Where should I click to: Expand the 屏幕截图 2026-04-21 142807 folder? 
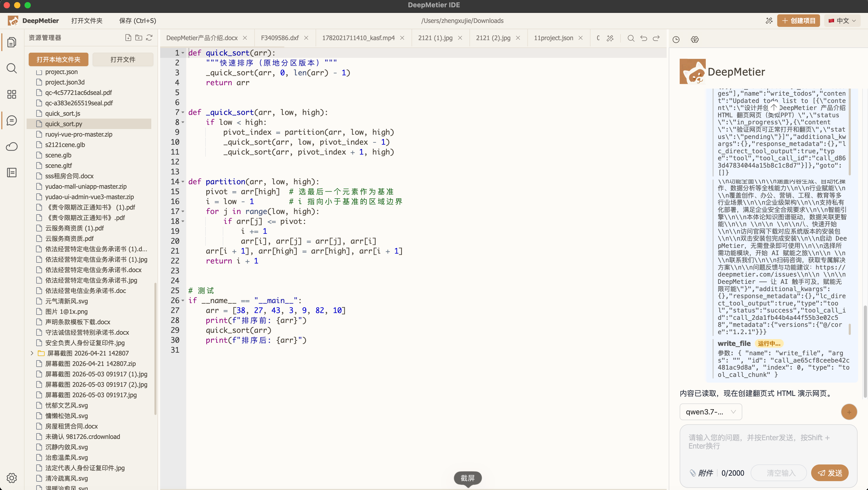[32, 353]
